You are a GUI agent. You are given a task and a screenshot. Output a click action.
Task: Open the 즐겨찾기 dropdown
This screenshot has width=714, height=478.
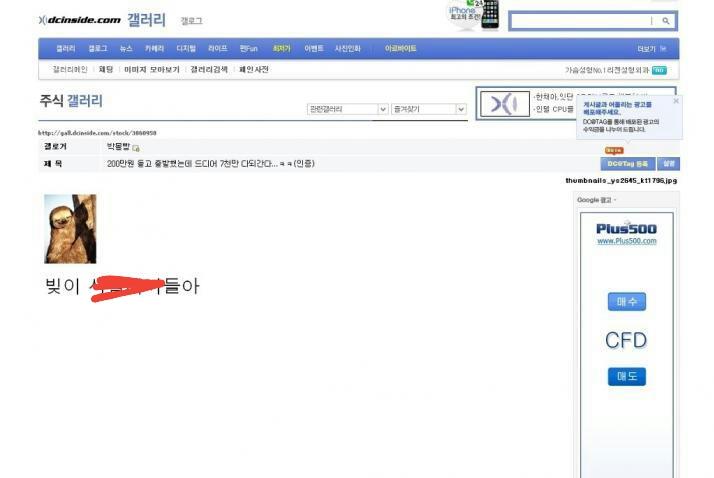coord(428,109)
